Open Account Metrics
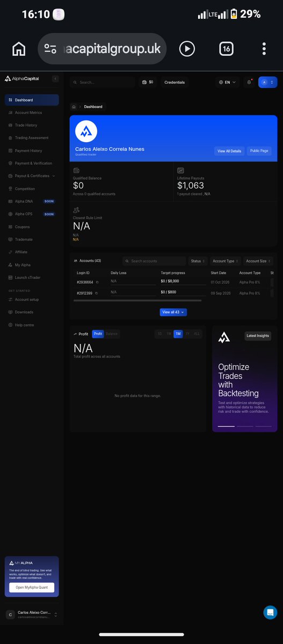Viewport: 283px width, 644px height. [32, 113]
